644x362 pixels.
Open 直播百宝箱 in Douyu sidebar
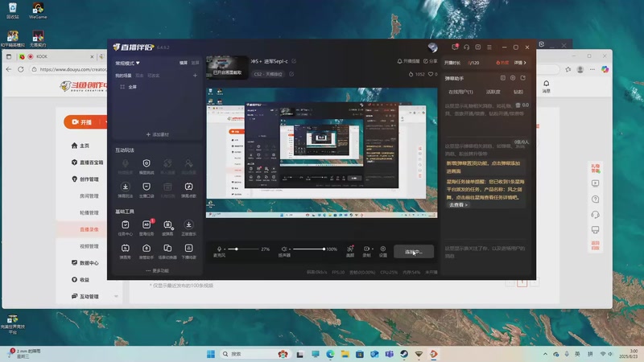point(88,162)
